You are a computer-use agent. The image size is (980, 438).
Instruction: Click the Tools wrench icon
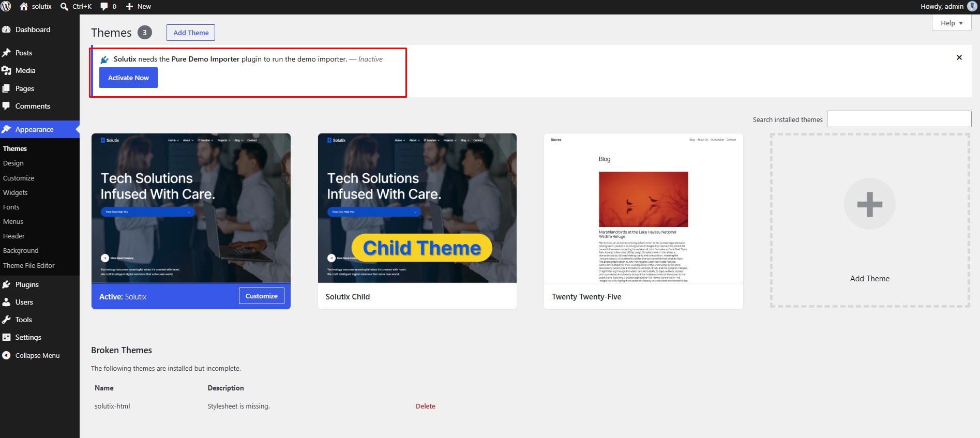tap(6, 320)
